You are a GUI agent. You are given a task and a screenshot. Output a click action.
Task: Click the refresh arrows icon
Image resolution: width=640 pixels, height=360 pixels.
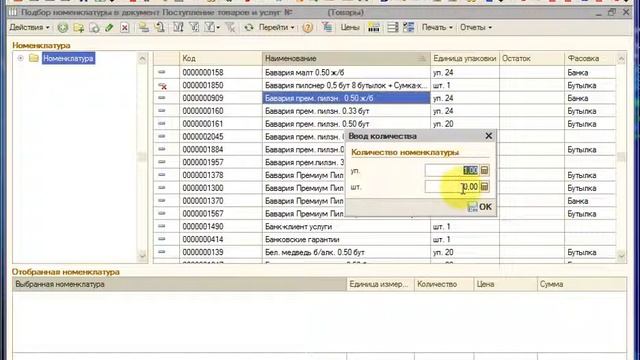tap(249, 28)
